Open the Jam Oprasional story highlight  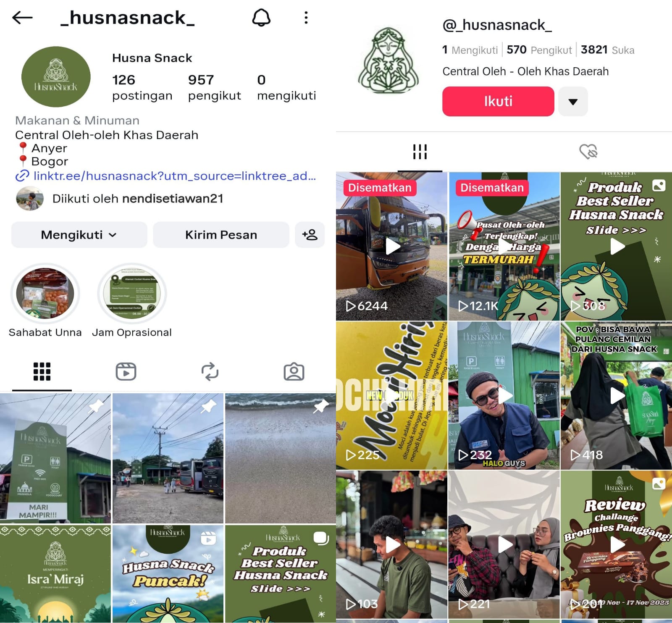132,294
